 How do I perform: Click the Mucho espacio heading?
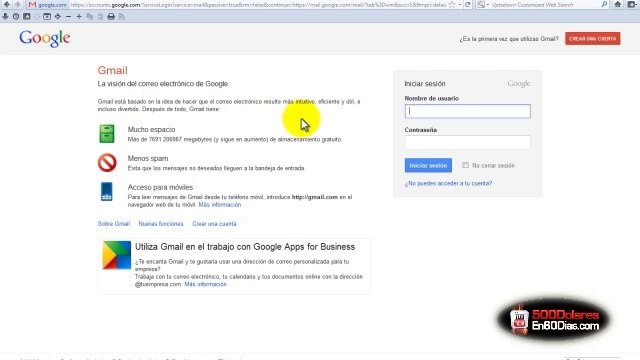click(151, 129)
